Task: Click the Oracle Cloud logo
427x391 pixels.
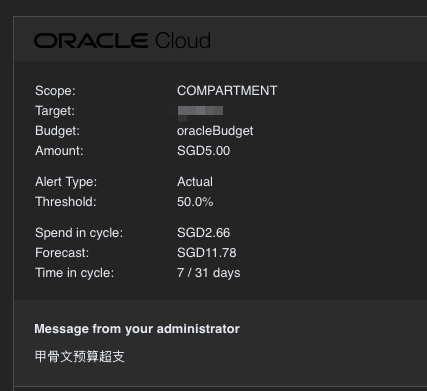Action: click(x=122, y=41)
